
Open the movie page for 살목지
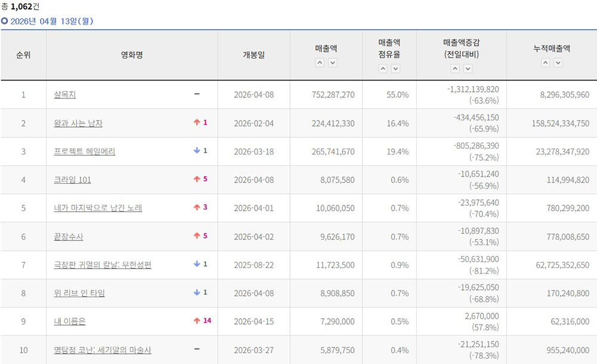pos(64,95)
